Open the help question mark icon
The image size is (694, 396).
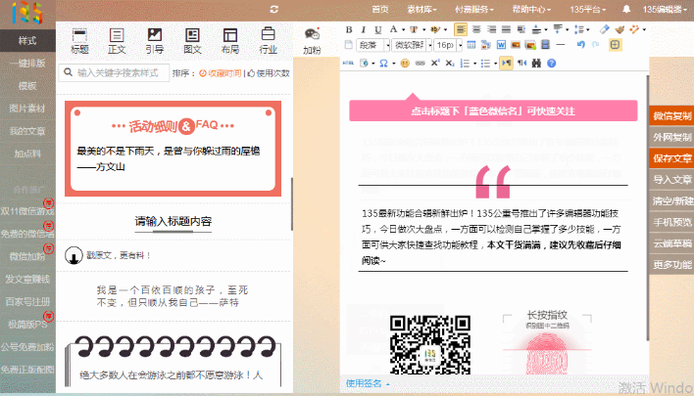click(551, 63)
